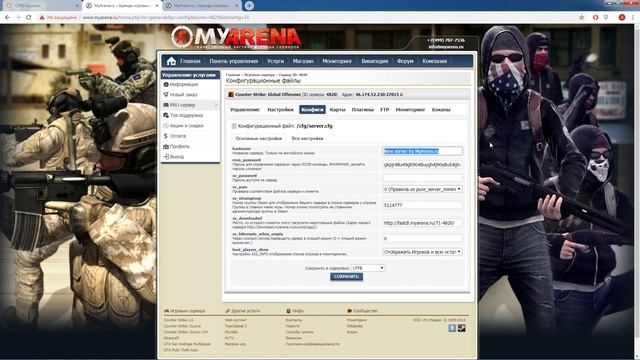Open the host_players_show dropdown

pos(422,252)
